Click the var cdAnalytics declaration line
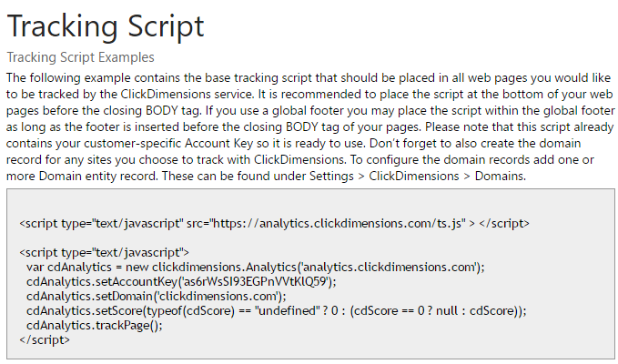The width and height of the screenshot is (618, 364). click(256, 268)
